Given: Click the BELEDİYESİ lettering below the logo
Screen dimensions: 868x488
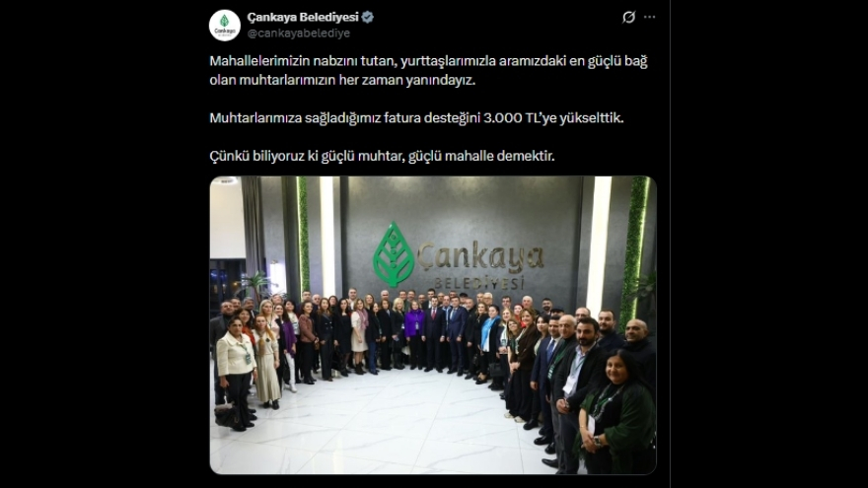Looking at the screenshot, I should 478,283.
